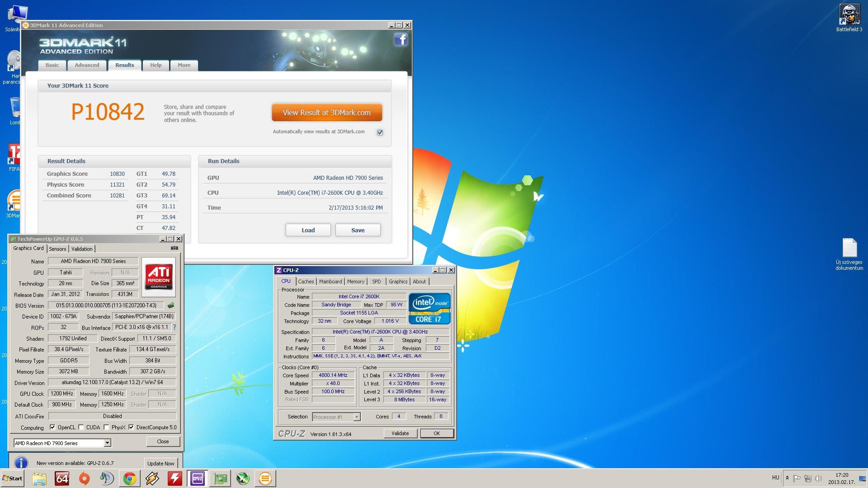Screen dimensions: 868x488
Task: Open the Processor #1 selection dropdown
Action: click(357, 417)
